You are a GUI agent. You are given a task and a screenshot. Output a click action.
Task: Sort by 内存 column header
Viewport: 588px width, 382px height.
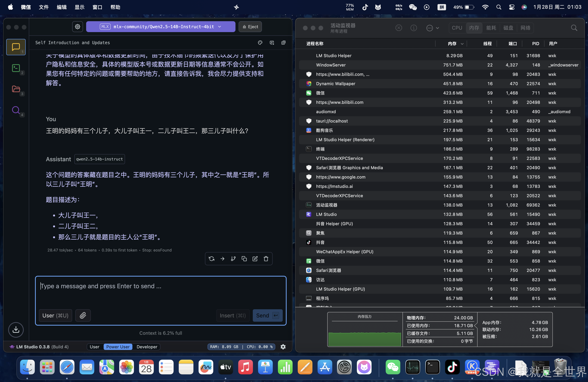[x=452, y=44]
